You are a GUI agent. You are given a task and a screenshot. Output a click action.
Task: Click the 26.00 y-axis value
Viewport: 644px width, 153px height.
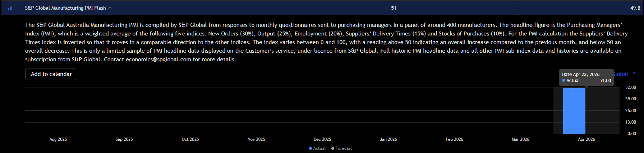pos(631,111)
